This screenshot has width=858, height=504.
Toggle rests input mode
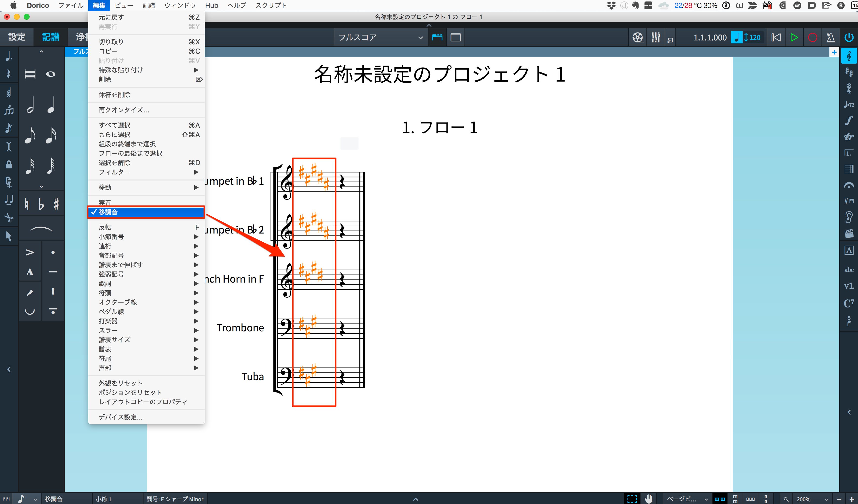9,74
